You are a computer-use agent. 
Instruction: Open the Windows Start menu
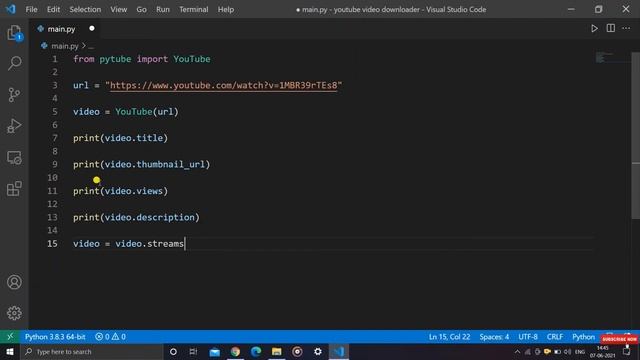coord(10,351)
